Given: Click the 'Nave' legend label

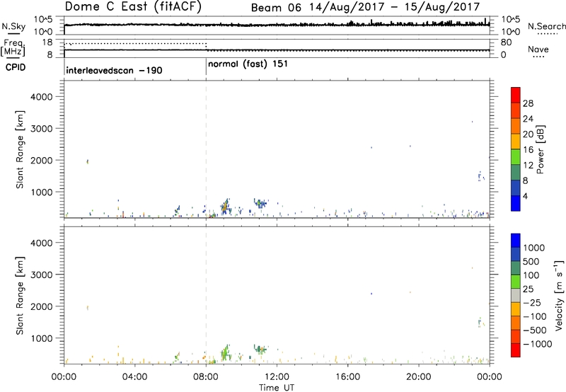Looking at the screenshot, I should point(538,50).
